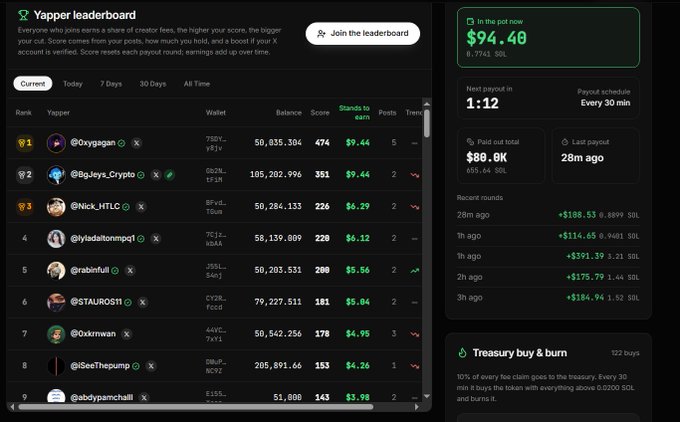Click the rank 3 medal badge
The height and width of the screenshot is (422, 680).
(25, 206)
